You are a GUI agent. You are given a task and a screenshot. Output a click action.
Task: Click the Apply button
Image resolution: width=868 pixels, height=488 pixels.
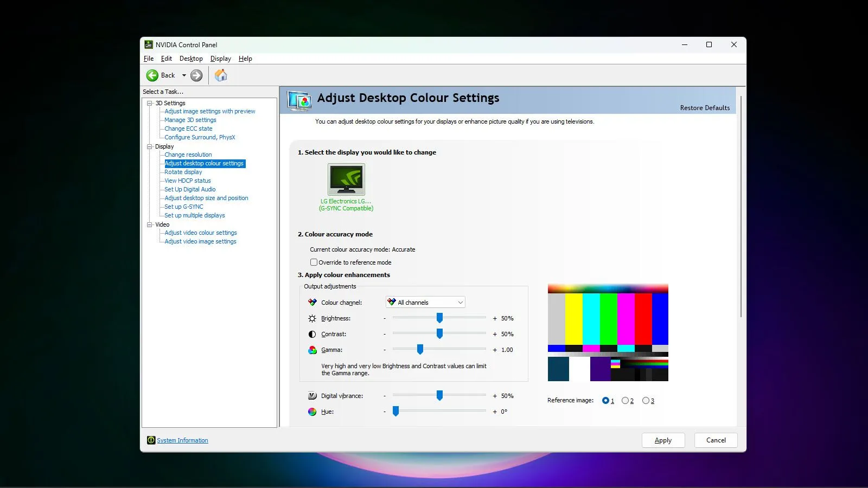pos(663,440)
